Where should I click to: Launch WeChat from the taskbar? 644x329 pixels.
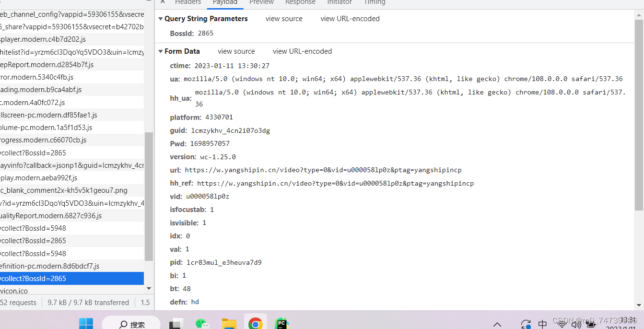203,324
